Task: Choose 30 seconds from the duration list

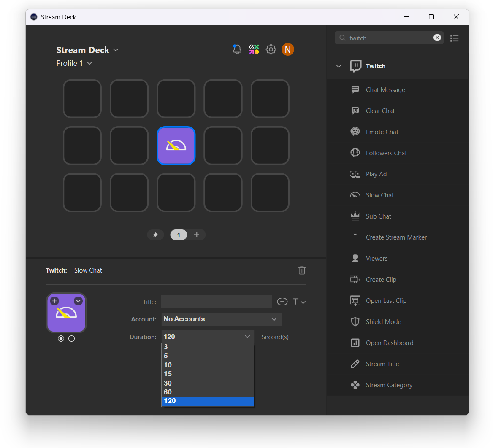Action: click(208, 383)
